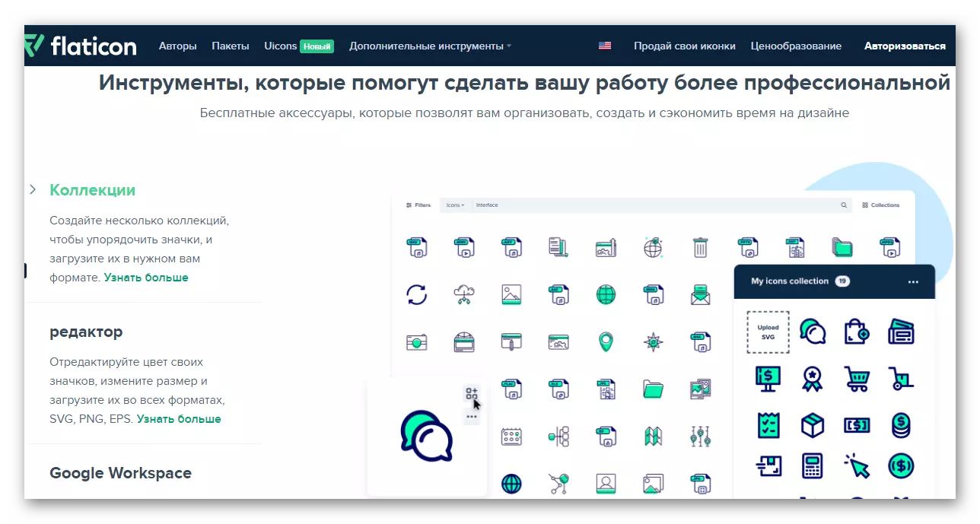980x524 pixels.
Task: Select the calculator icon
Action: (x=813, y=466)
